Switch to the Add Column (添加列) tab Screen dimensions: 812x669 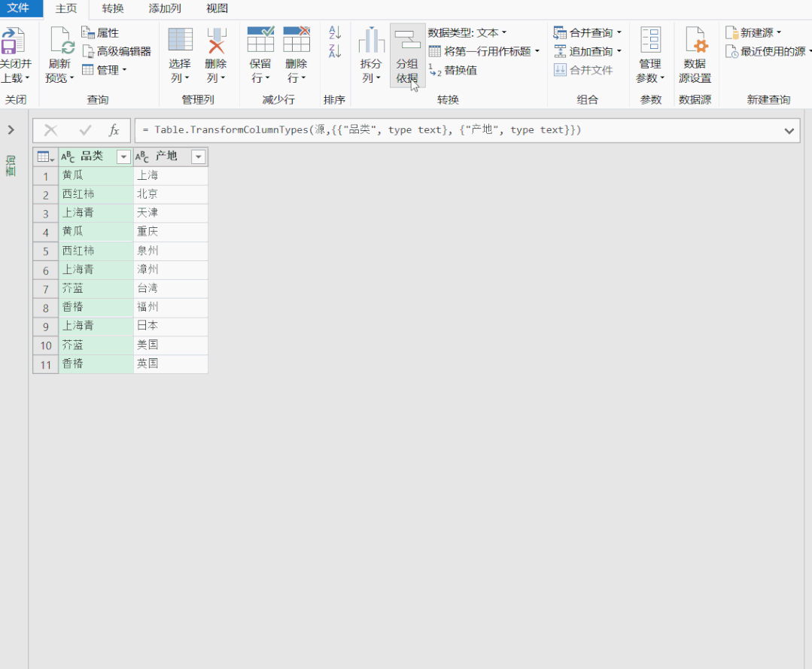tap(165, 8)
